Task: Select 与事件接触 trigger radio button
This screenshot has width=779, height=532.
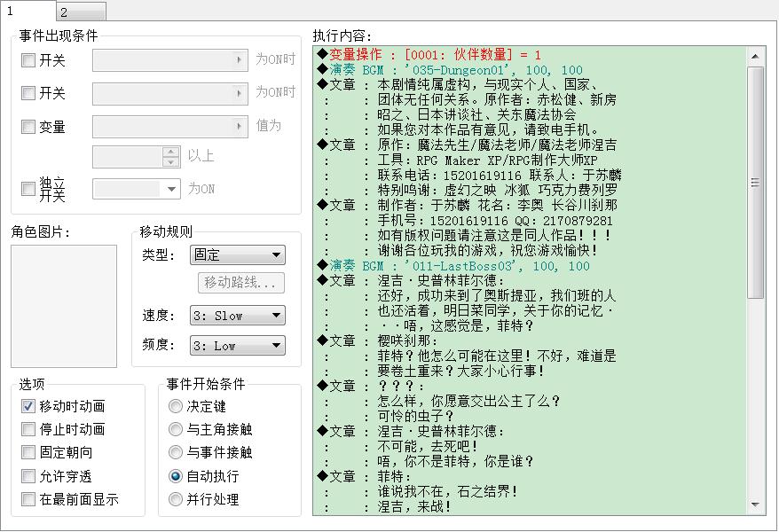Action: point(176,452)
